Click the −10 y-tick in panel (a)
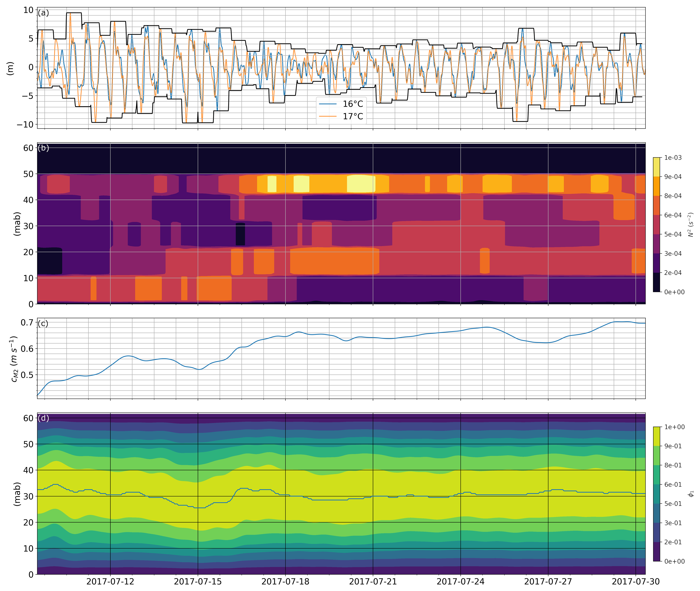Image resolution: width=700 pixels, height=591 pixels. tap(25, 124)
